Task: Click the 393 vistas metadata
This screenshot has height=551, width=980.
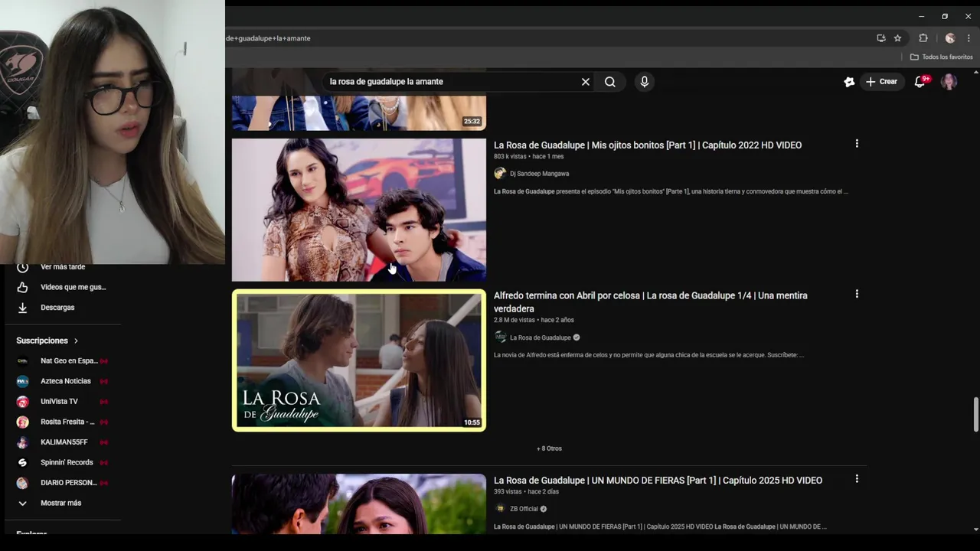Action: coord(508,492)
